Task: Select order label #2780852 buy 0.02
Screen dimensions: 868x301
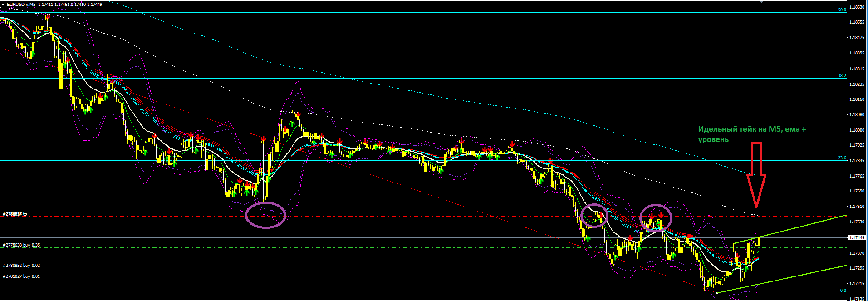Action: 21,266
